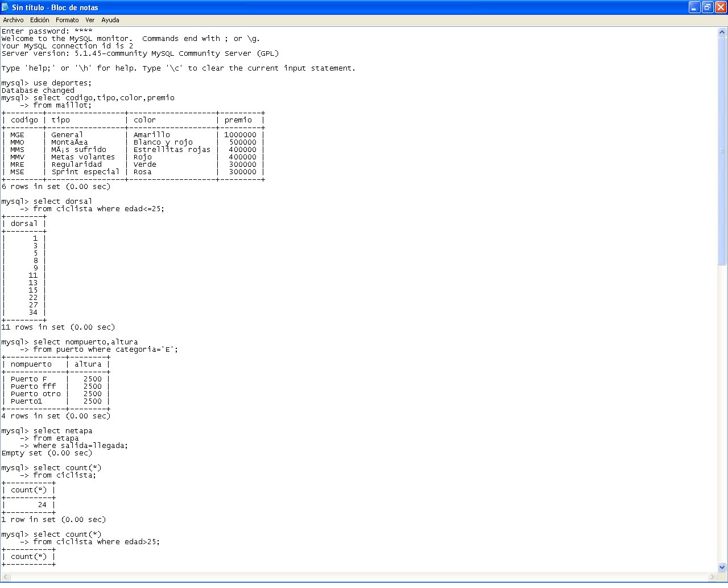Click the 'Blanco y rojo' cell
Screen dimensions: 728x588
[163, 142]
